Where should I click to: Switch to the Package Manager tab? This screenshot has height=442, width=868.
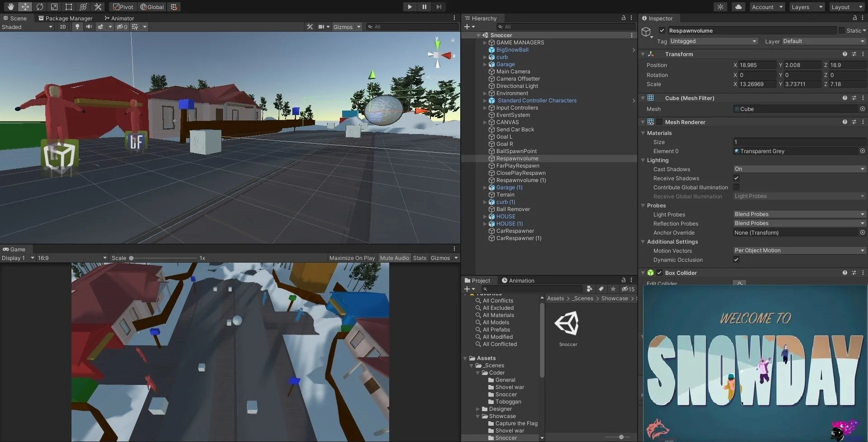(65, 18)
